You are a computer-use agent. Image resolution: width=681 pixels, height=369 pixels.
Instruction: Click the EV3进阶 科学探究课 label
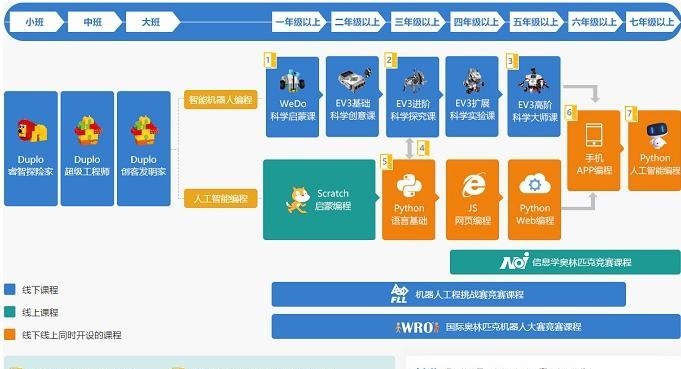(x=413, y=110)
